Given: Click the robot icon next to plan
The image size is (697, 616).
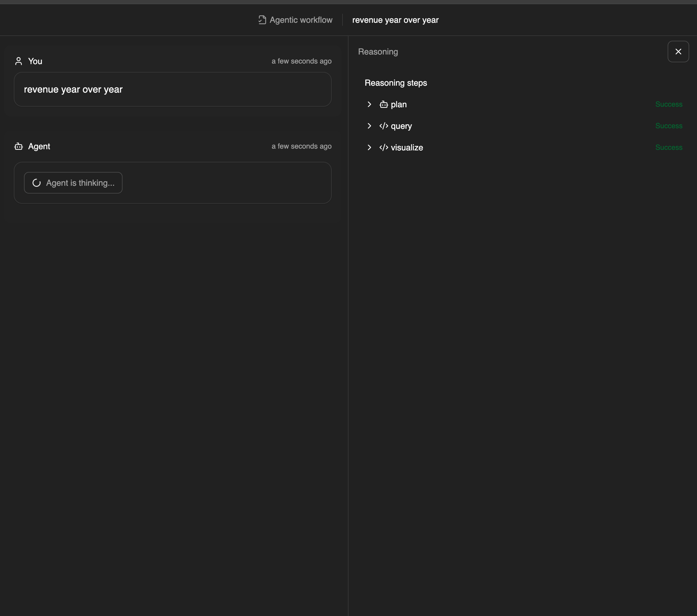Looking at the screenshot, I should pos(384,105).
